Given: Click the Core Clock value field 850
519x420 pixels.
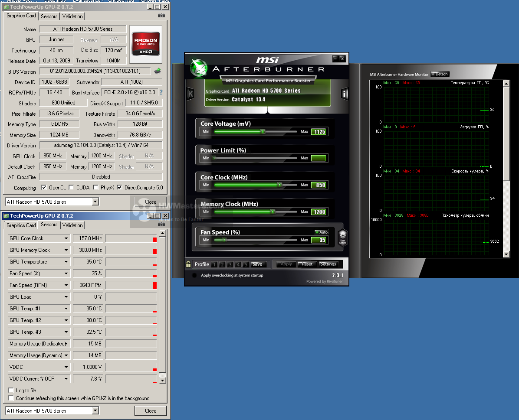Looking at the screenshot, I should [319, 185].
